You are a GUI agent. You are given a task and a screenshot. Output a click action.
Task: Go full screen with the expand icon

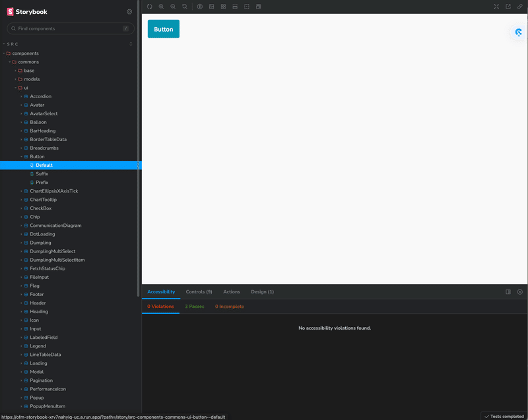tap(496, 7)
